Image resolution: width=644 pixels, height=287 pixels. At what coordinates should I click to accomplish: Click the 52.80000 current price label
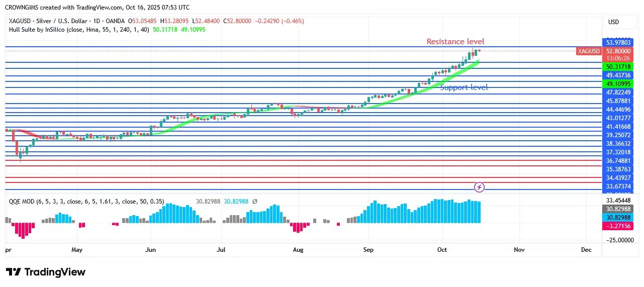click(618, 51)
